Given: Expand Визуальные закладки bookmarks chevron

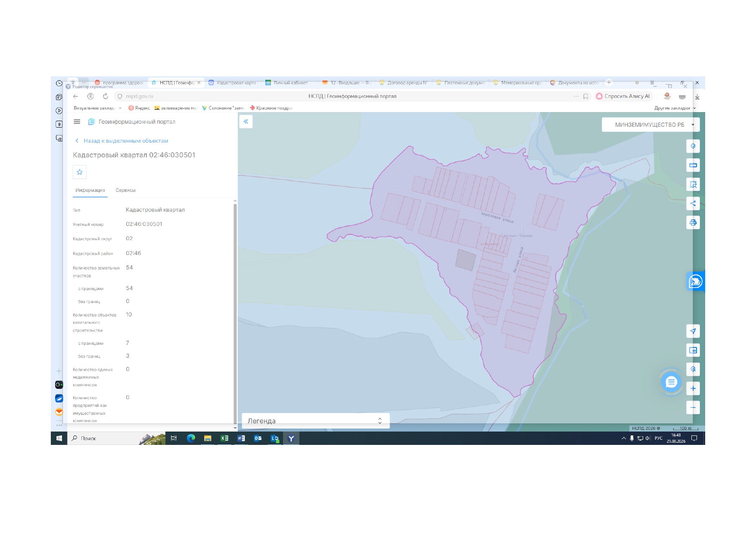Looking at the screenshot, I should pyautogui.click(x=120, y=108).
